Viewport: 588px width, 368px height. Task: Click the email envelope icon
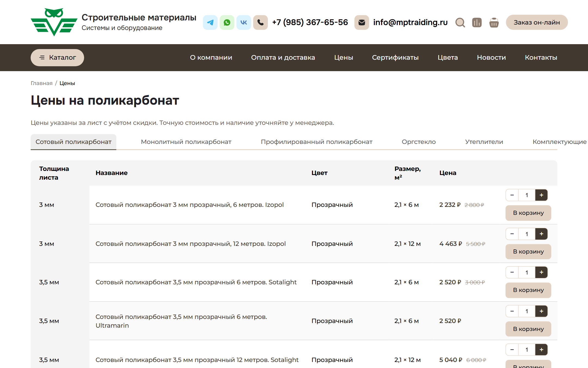tap(362, 22)
